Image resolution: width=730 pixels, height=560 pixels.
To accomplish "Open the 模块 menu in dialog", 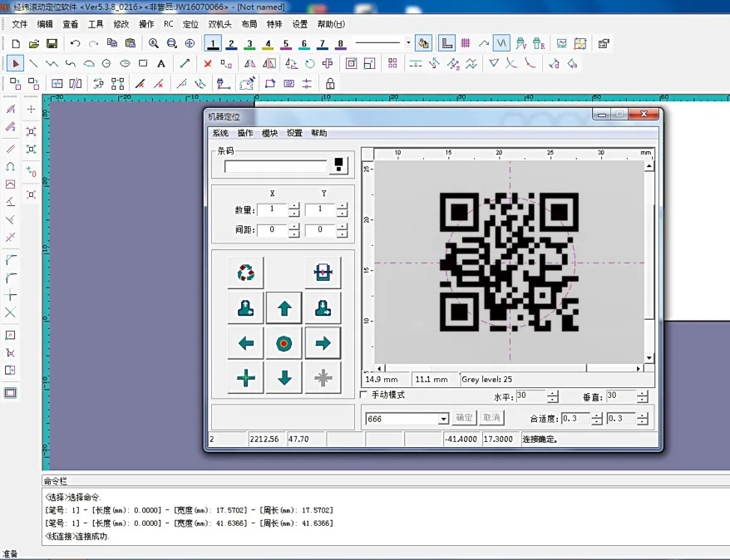I will tap(269, 133).
